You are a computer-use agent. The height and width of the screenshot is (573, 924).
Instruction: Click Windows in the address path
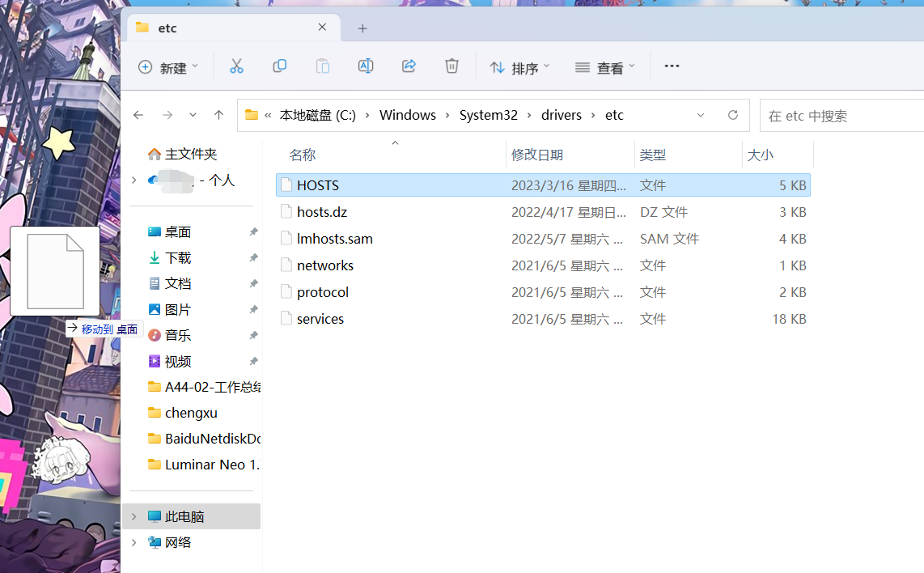408,115
